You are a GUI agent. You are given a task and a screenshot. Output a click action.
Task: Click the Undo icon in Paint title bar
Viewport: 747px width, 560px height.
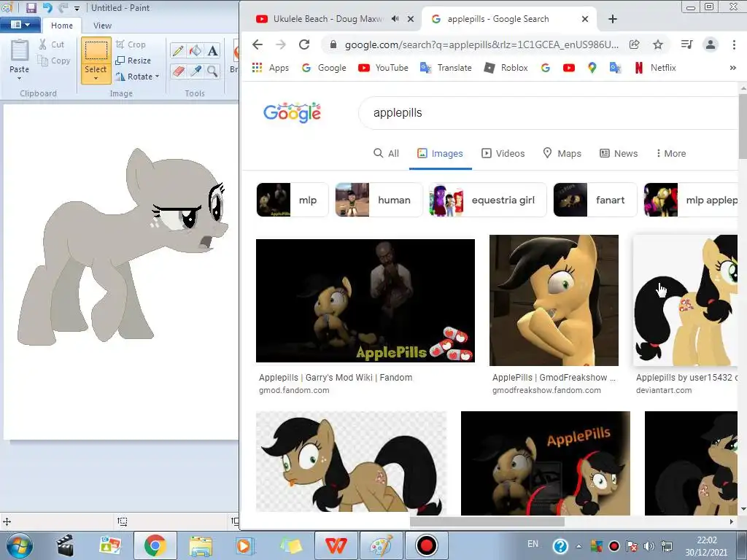[x=47, y=7]
